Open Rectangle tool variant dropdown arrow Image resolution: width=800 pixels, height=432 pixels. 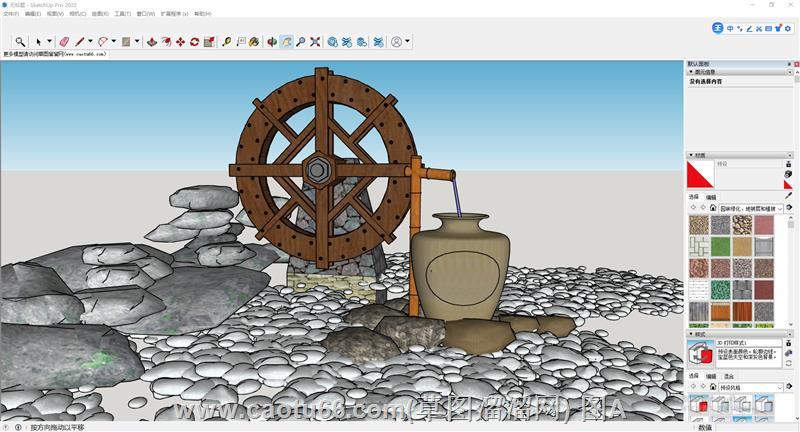(137, 42)
